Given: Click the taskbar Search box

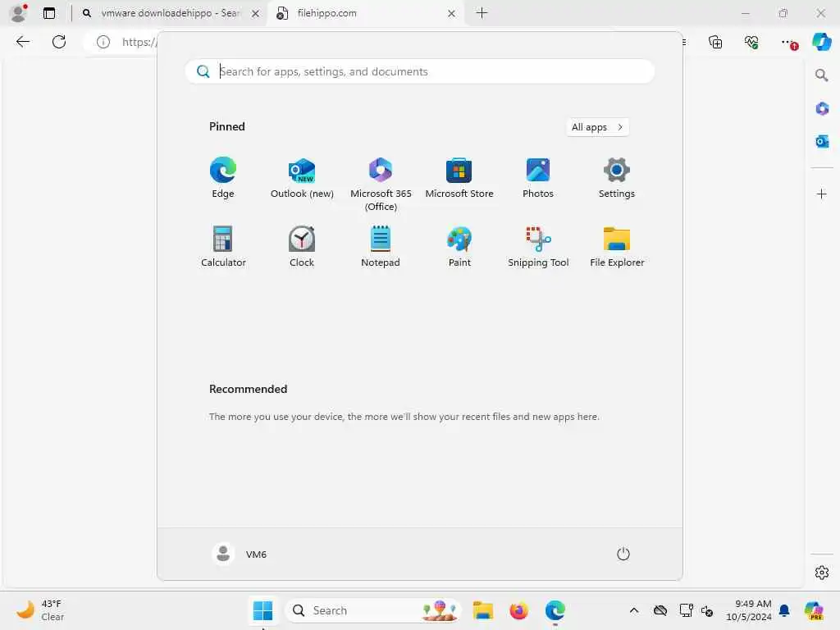Looking at the screenshot, I should [x=373, y=610].
